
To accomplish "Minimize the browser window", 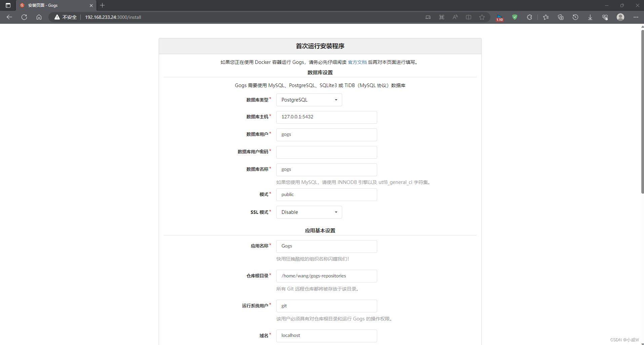I will coord(607,5).
